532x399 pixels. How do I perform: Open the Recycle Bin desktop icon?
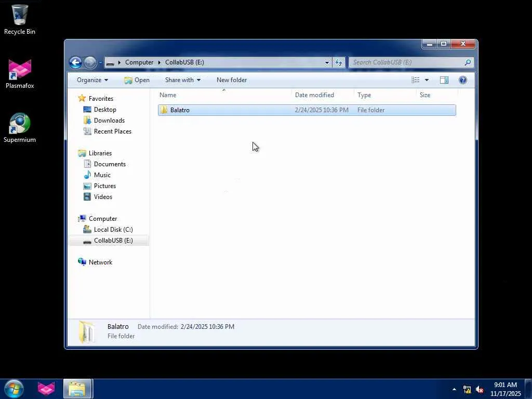pyautogui.click(x=20, y=20)
